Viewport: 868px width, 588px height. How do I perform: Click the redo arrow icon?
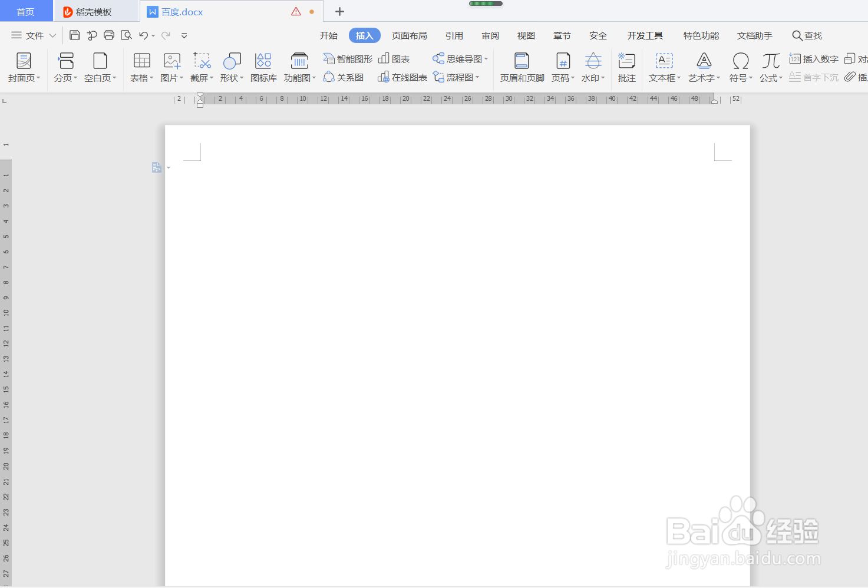click(x=166, y=35)
